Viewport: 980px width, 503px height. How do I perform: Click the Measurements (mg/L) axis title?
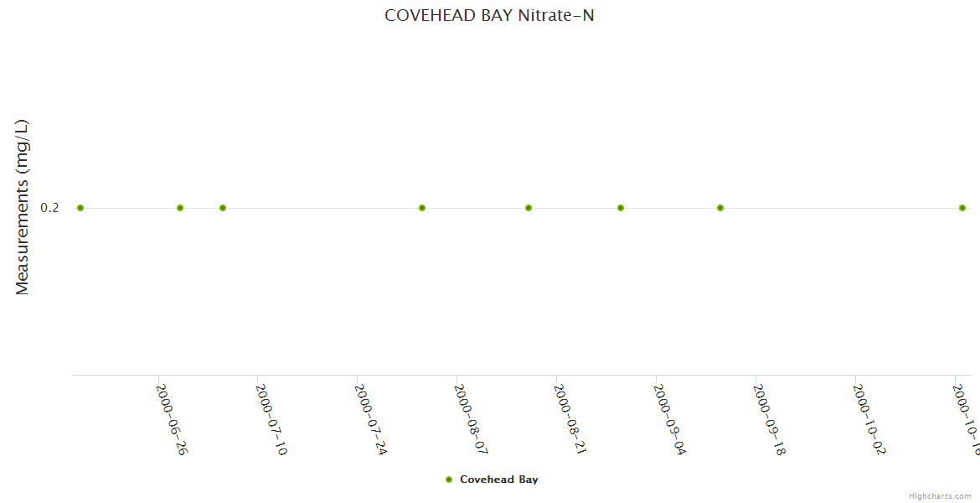[23, 207]
